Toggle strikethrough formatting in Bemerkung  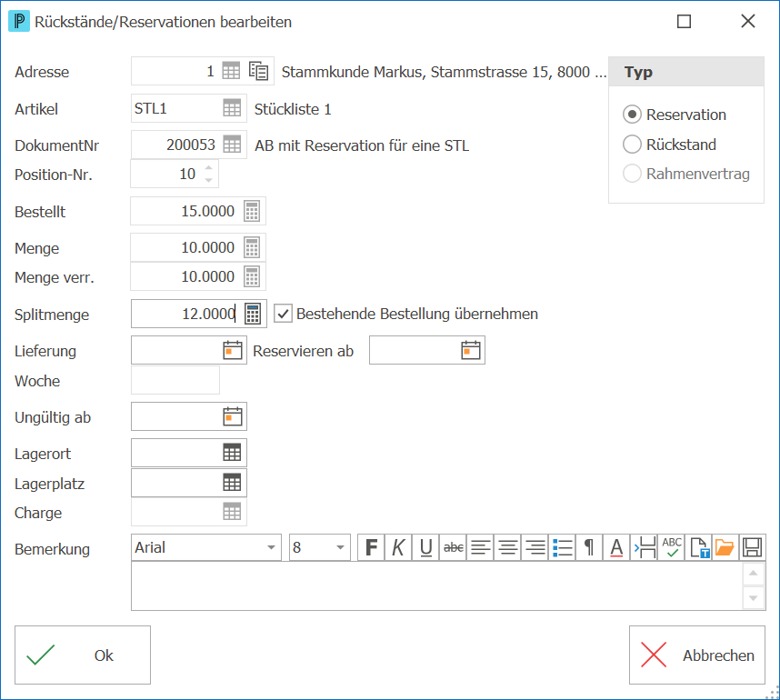453,547
